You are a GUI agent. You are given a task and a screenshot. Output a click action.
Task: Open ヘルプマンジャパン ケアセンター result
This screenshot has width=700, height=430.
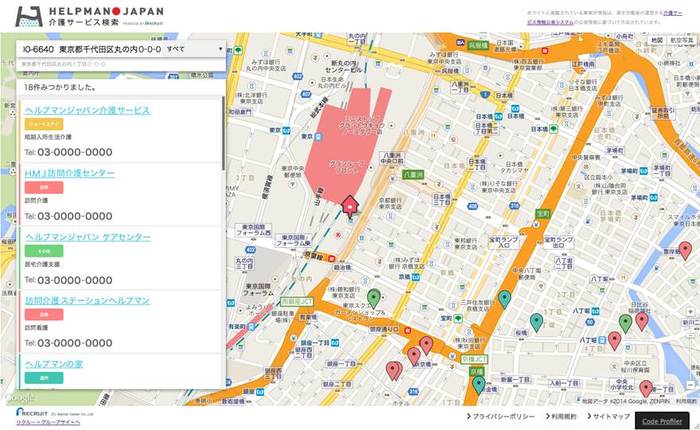87,237
